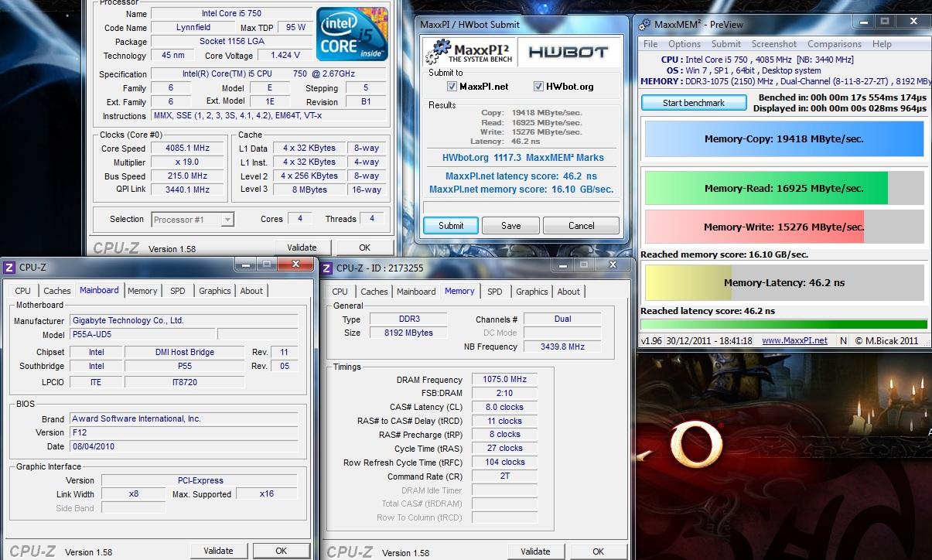Maximize the MaxxMEM² PreView window
This screenshot has height=560, width=932.
click(x=886, y=22)
